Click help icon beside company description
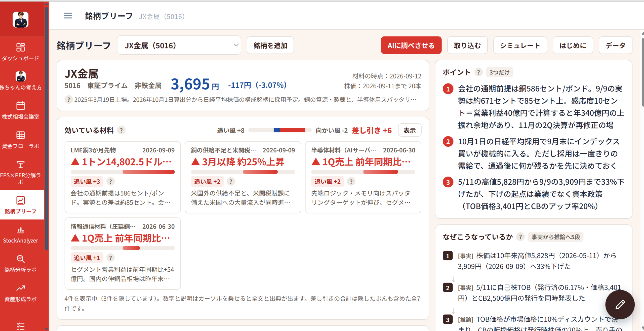 tap(68, 100)
